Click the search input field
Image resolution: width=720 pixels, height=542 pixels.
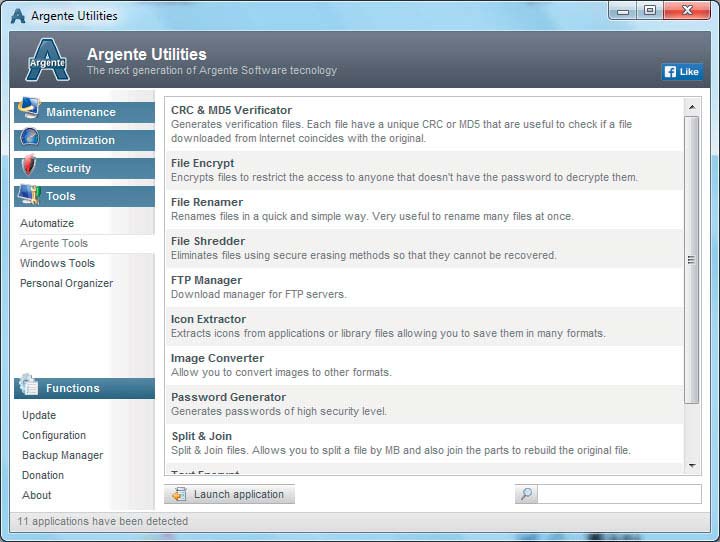point(619,494)
